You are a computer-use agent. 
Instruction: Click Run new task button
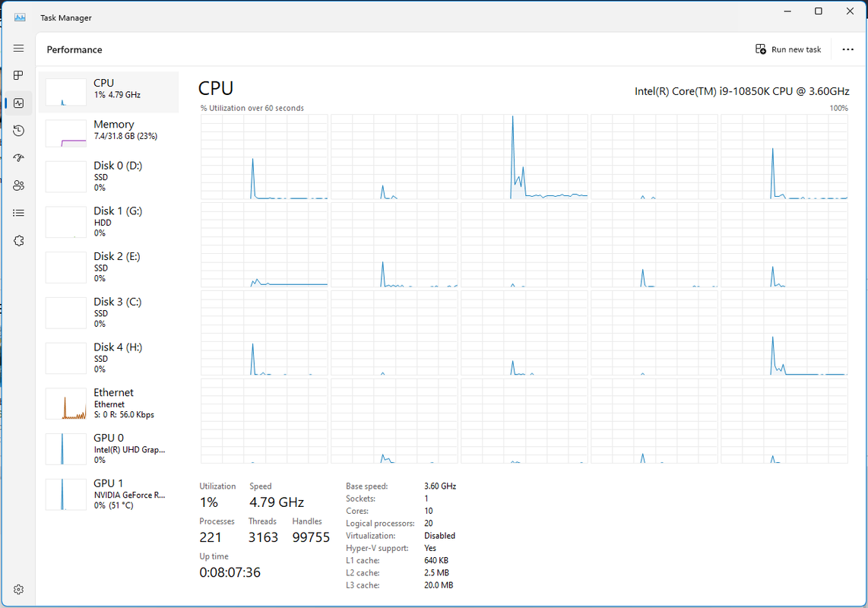pos(788,49)
